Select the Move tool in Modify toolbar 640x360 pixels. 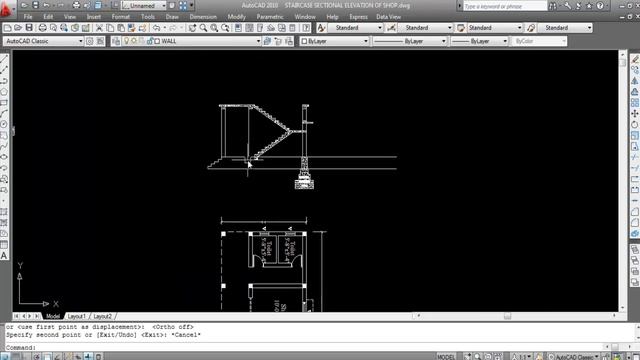coord(635,113)
